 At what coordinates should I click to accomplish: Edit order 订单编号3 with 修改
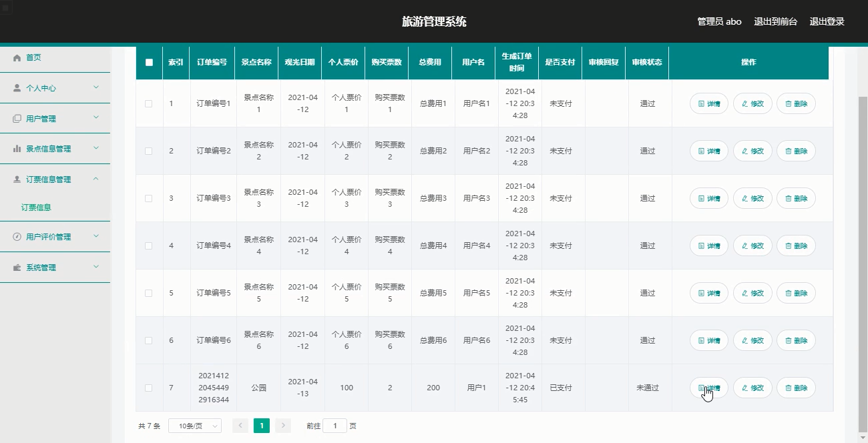(752, 198)
